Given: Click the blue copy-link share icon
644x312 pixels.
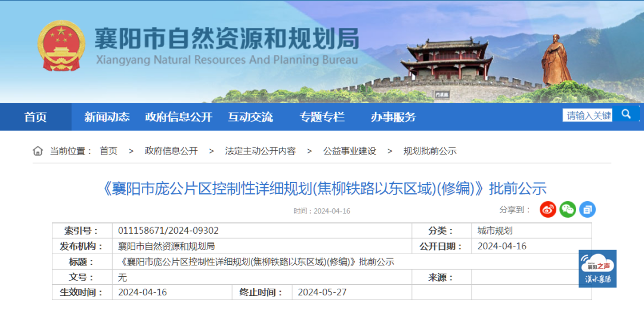Looking at the screenshot, I should pos(587,209).
